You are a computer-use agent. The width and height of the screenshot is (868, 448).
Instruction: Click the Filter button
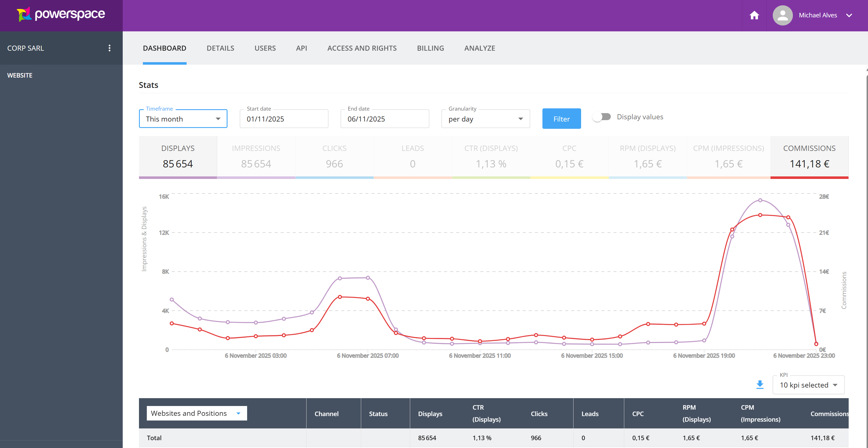[561, 118]
